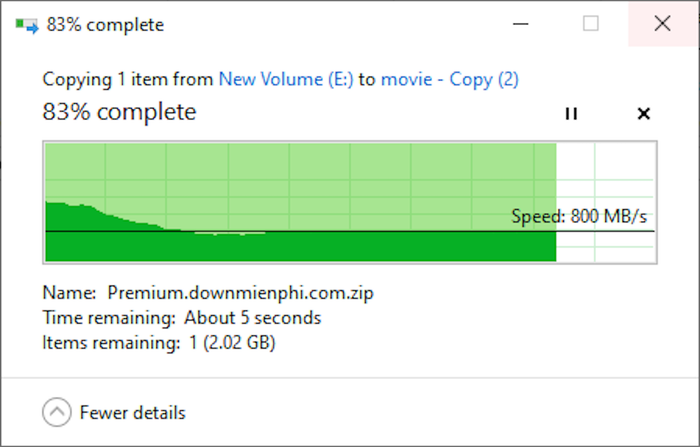
Task: Pause the file copy operation
Action: (x=571, y=113)
